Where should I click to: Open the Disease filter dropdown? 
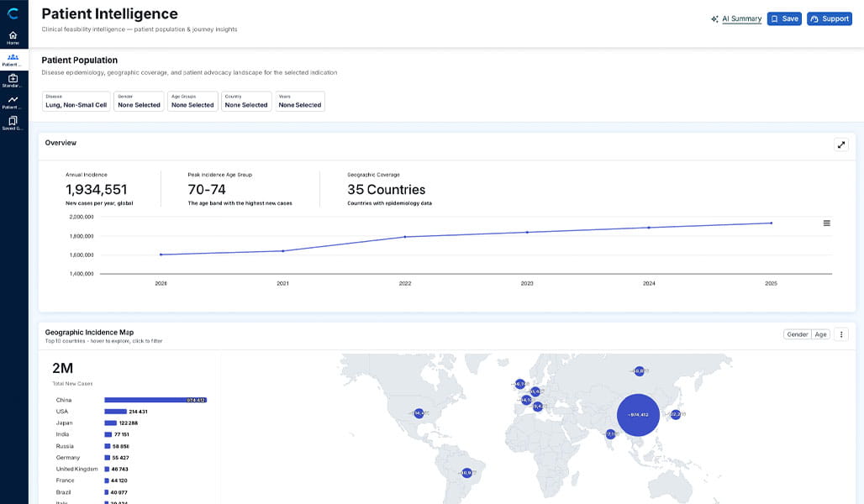click(76, 102)
